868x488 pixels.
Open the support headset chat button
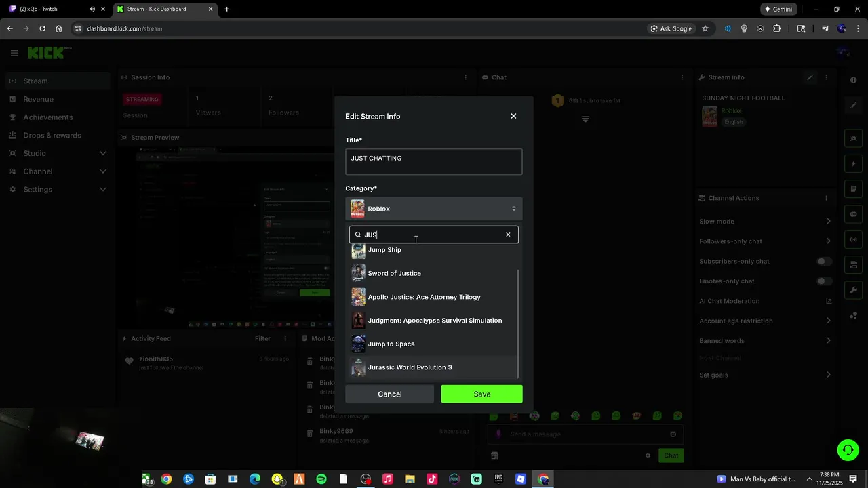tap(847, 450)
